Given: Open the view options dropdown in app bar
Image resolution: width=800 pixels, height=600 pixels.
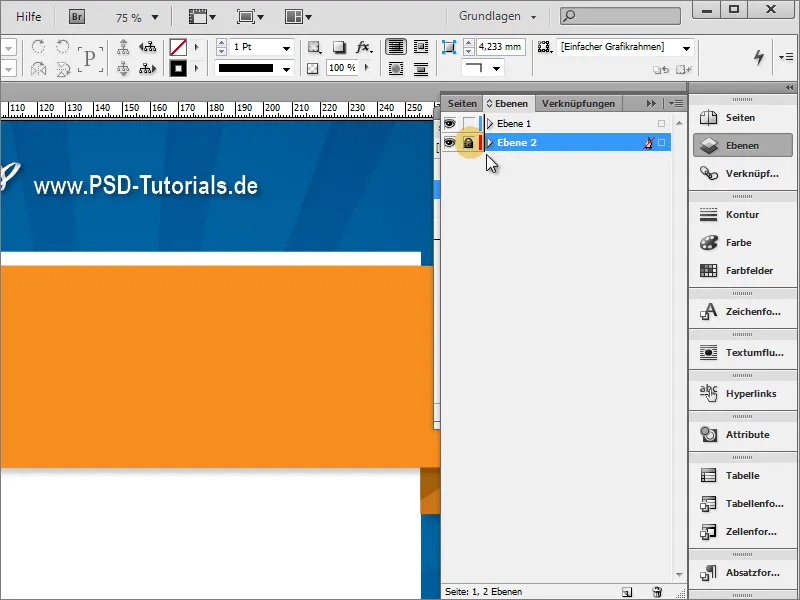Looking at the screenshot, I should [x=203, y=17].
